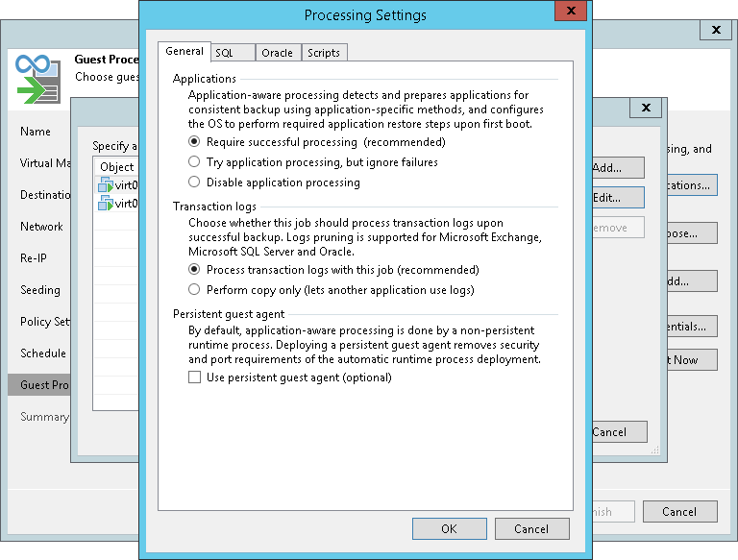The height and width of the screenshot is (560, 738).
Task: Click the Object column header
Action: [116, 166]
